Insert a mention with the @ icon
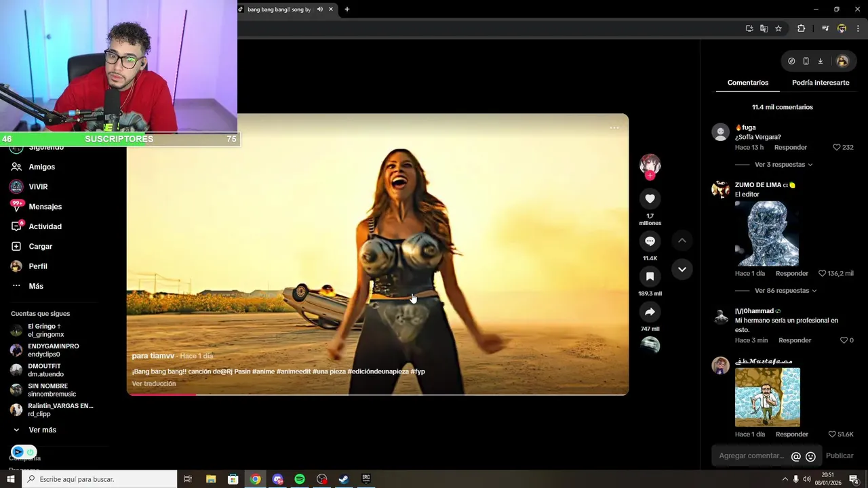Screen dimensions: 868x488 point(796,456)
